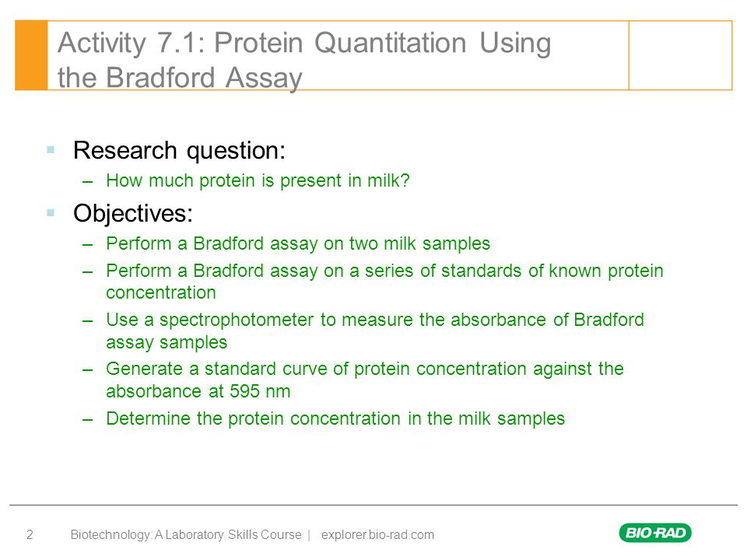This screenshot has height=560, width=747.
Task: Click the bullet beside Objectives
Action: tap(51, 212)
